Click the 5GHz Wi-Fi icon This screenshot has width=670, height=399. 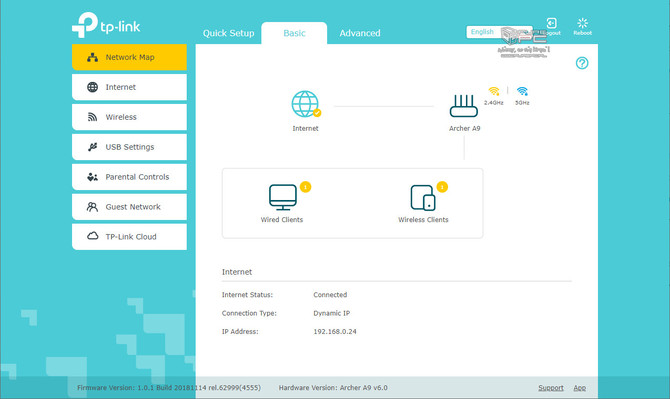click(x=522, y=91)
